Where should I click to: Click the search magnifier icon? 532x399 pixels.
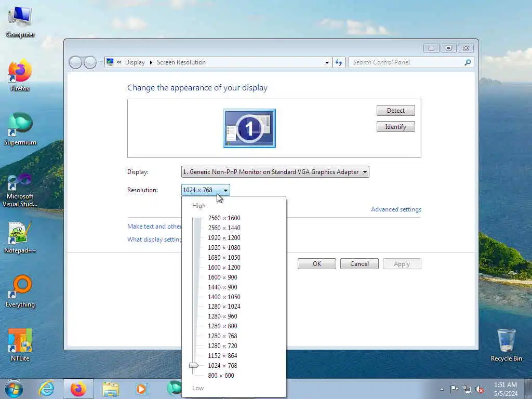[x=468, y=62]
